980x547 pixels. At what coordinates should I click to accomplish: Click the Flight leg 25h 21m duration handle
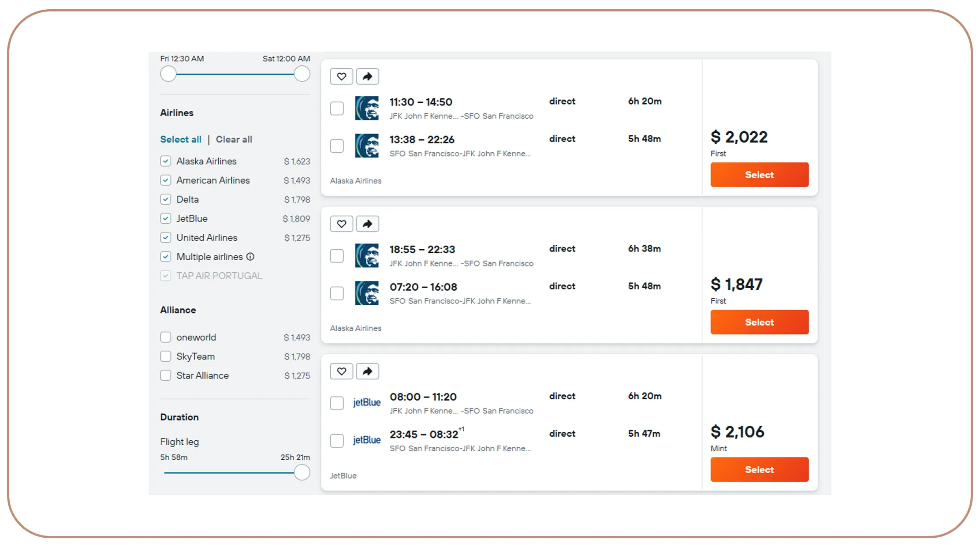click(x=302, y=472)
